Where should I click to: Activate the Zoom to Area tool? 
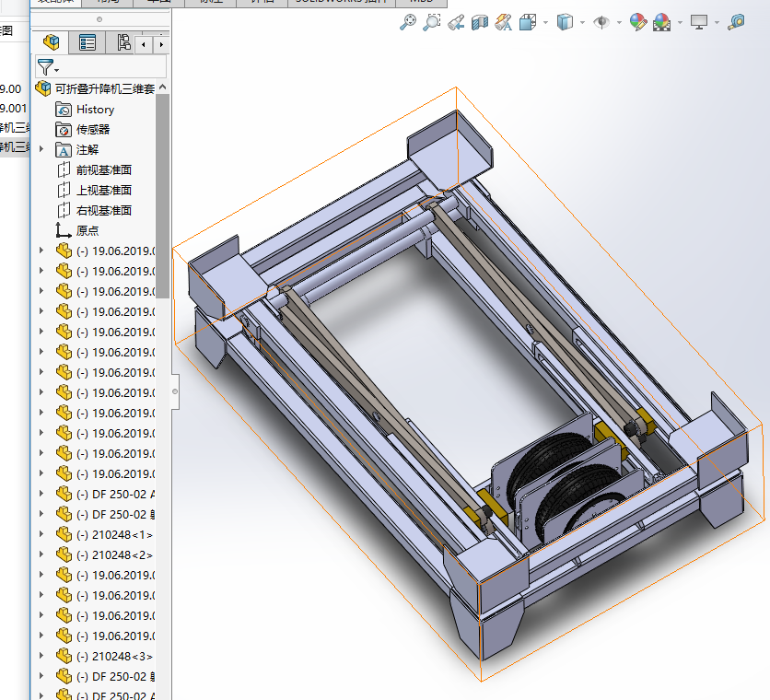click(431, 22)
